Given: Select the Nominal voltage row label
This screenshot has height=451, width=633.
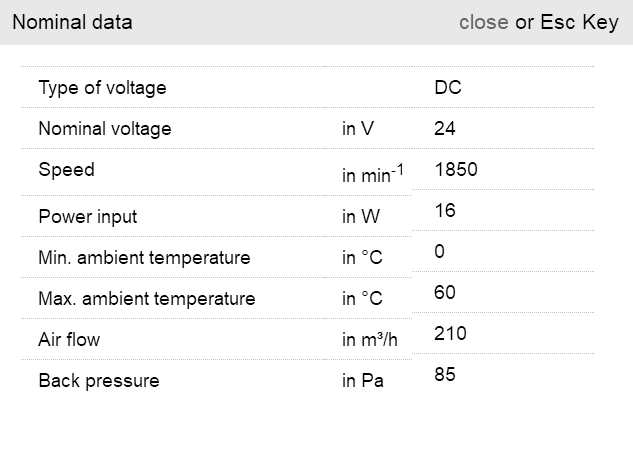Looking at the screenshot, I should pyautogui.click(x=105, y=129).
